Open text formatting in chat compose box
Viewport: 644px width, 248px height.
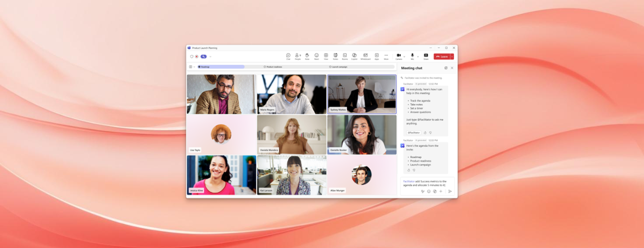point(423,191)
